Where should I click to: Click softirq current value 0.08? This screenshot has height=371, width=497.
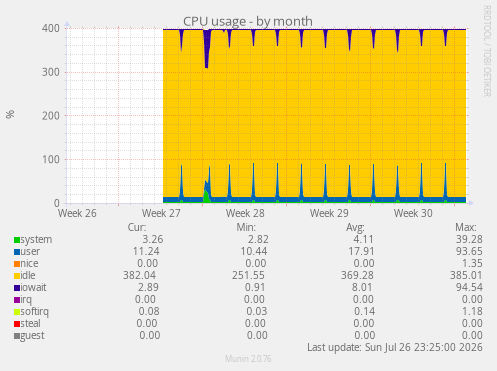[x=149, y=312]
